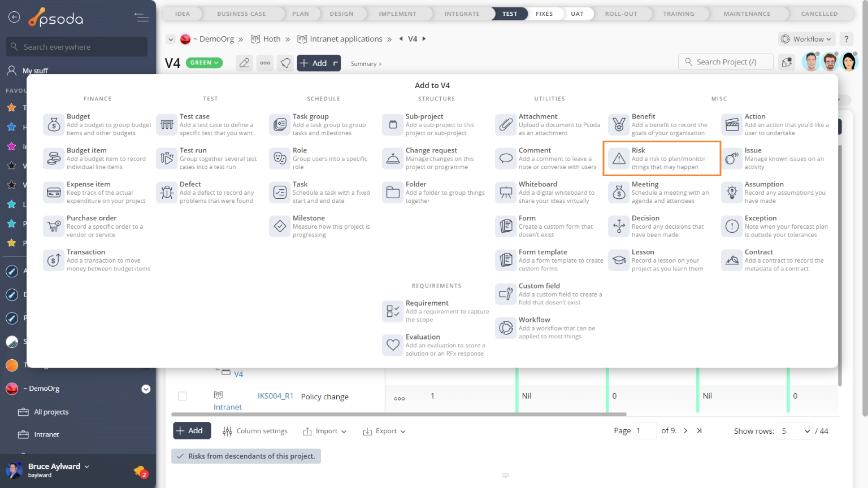Expand the Summary section arrow
The width and height of the screenshot is (868, 488).
click(x=380, y=64)
